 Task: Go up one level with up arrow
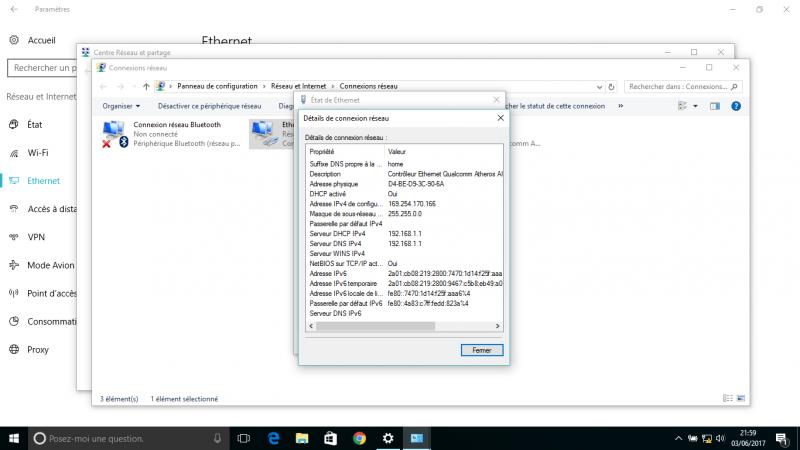pos(146,87)
